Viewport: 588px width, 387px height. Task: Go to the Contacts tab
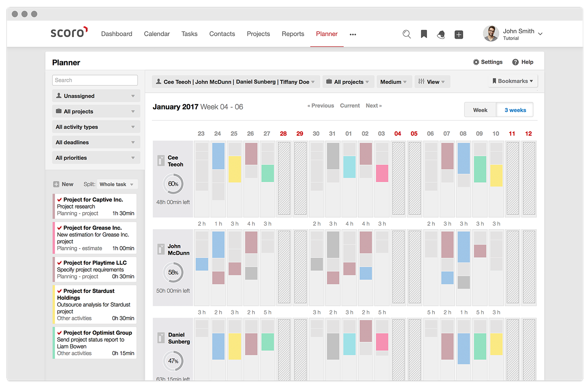click(x=222, y=34)
